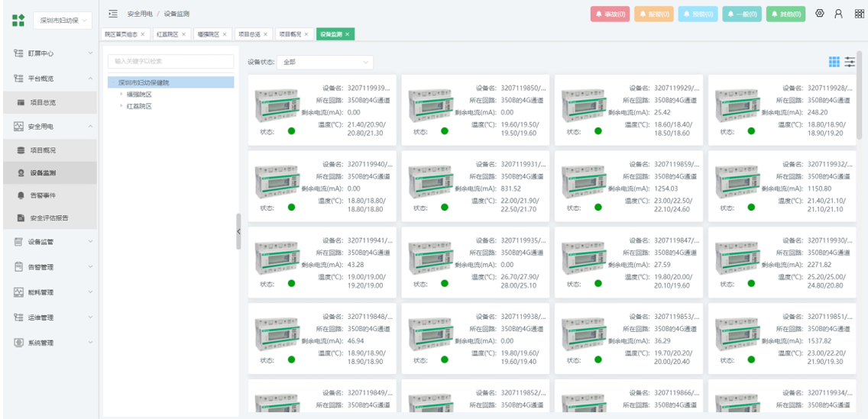
Task: Click the device list vertical scrollbar
Action: pos(860,95)
